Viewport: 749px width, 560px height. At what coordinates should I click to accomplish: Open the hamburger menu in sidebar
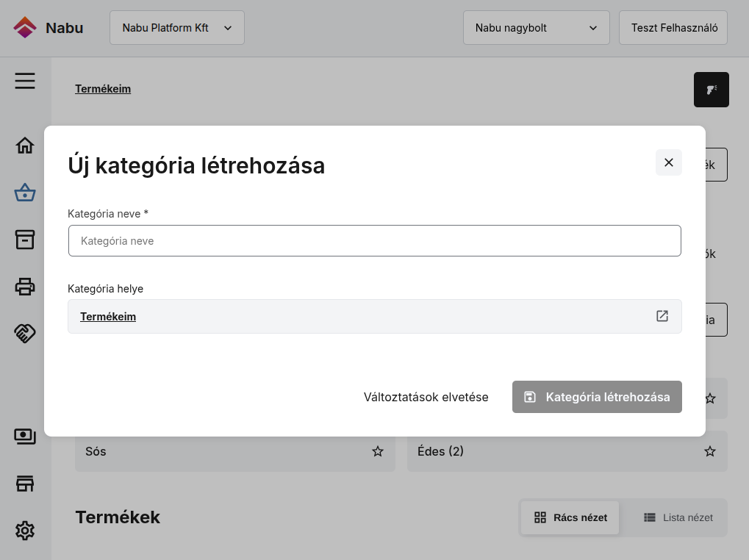[x=25, y=81]
